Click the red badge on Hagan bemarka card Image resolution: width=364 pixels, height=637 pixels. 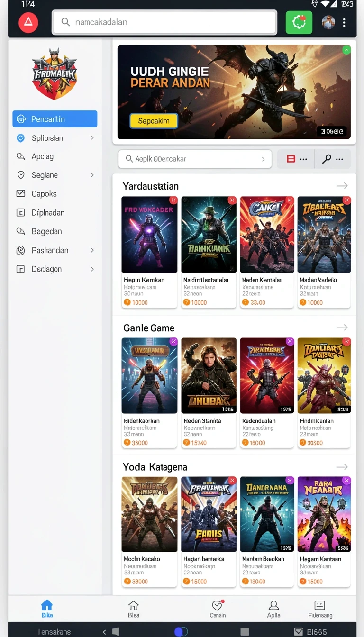(232, 481)
